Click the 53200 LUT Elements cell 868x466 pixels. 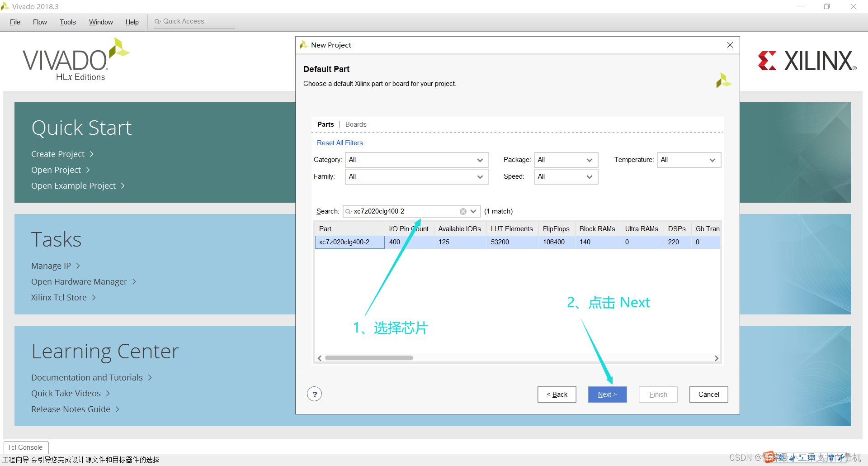click(x=512, y=242)
